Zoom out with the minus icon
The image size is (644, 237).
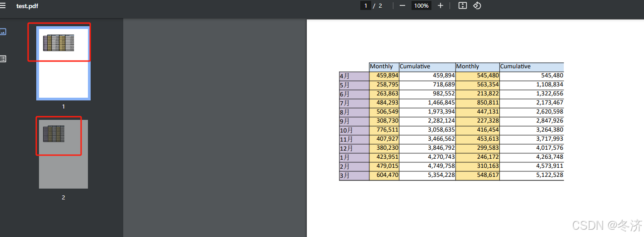402,5
